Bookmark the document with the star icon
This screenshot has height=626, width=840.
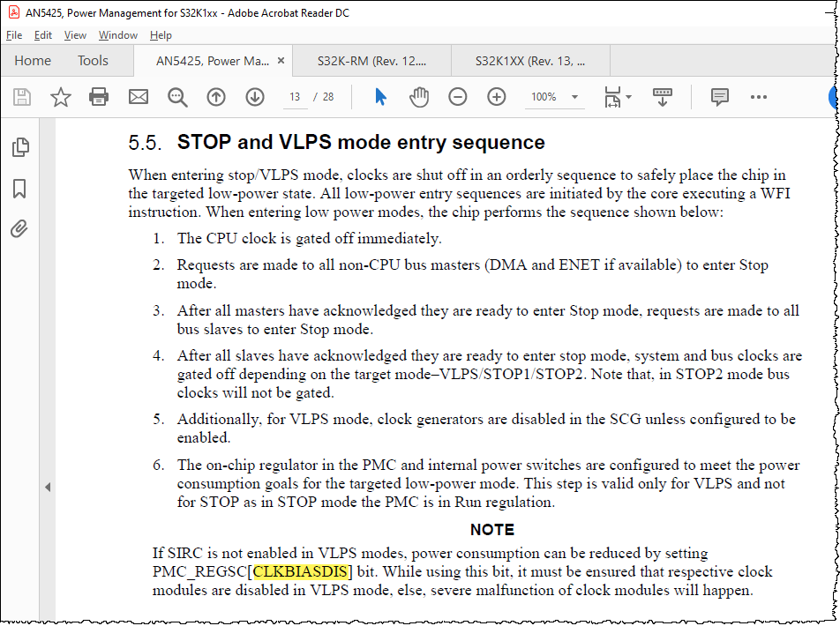[x=61, y=97]
